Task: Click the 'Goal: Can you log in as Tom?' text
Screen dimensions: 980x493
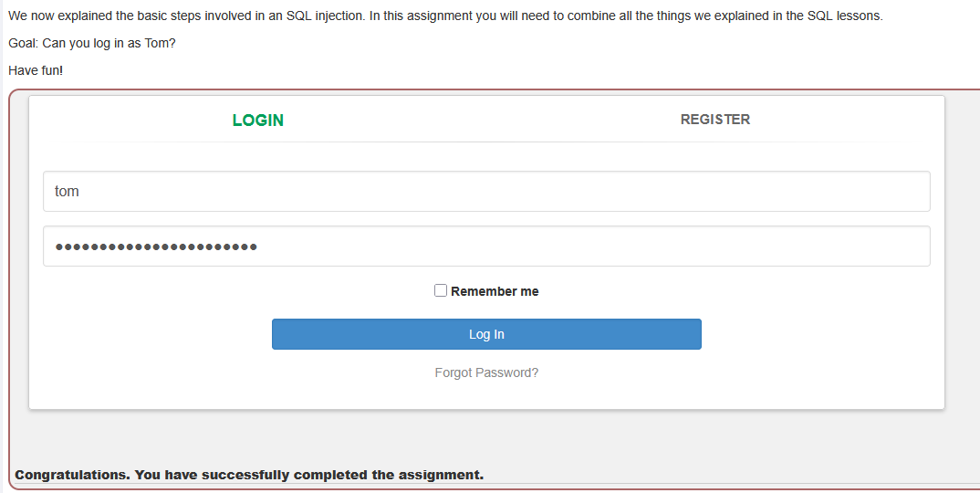Action: click(91, 43)
